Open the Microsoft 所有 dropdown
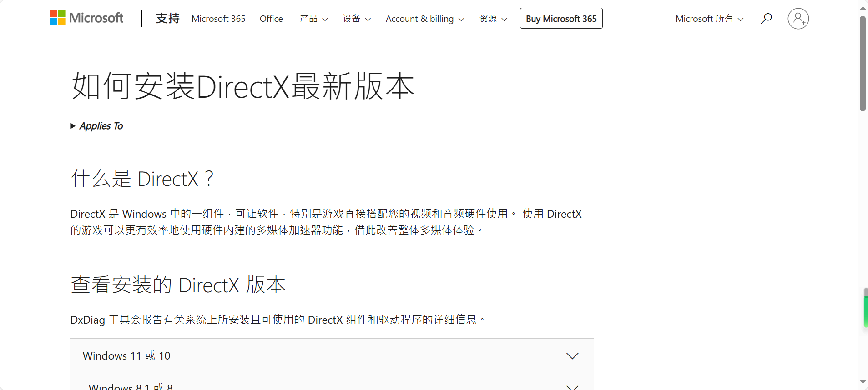Viewport: 868px width, 390px height. coord(709,19)
